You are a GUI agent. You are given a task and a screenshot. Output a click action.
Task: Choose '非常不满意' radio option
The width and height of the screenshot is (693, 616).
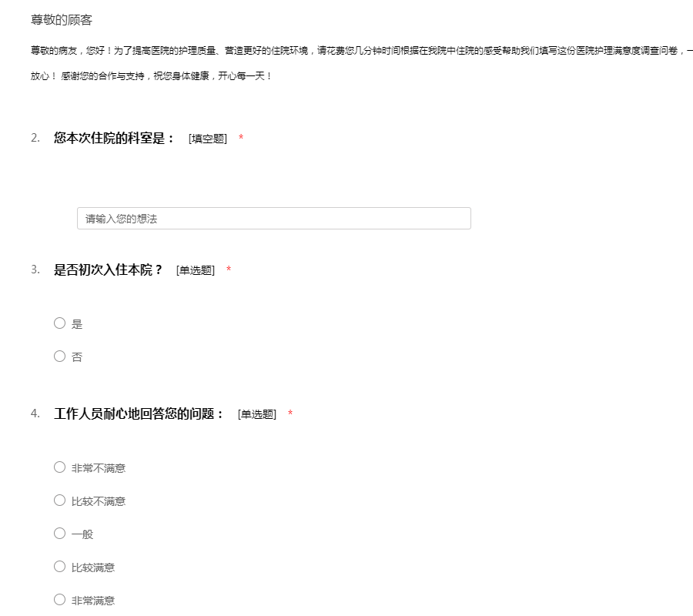coord(59,467)
